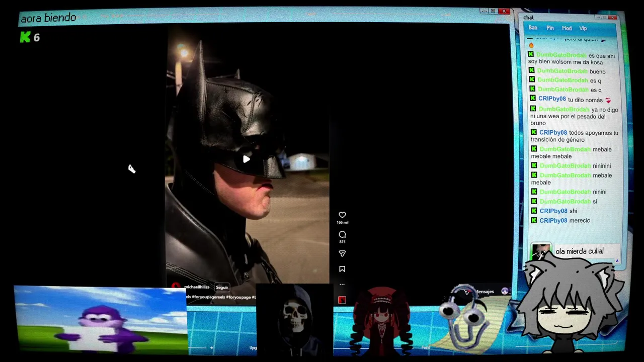Click the hooded skull image
The image size is (644, 362).
tap(294, 320)
